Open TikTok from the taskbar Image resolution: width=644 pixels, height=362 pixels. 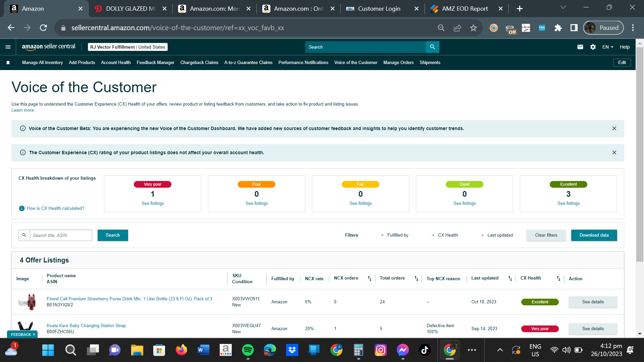pos(425,350)
